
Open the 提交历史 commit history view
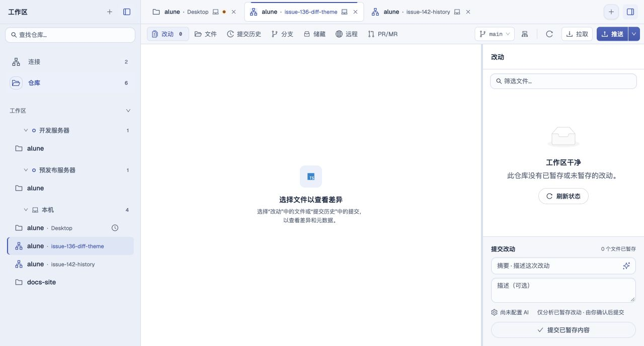244,34
